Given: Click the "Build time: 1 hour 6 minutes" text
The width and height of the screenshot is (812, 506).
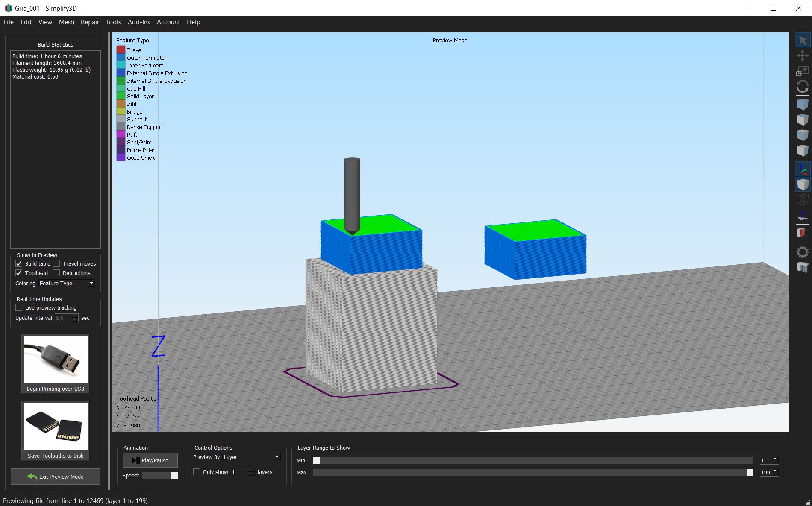Looking at the screenshot, I should (47, 56).
